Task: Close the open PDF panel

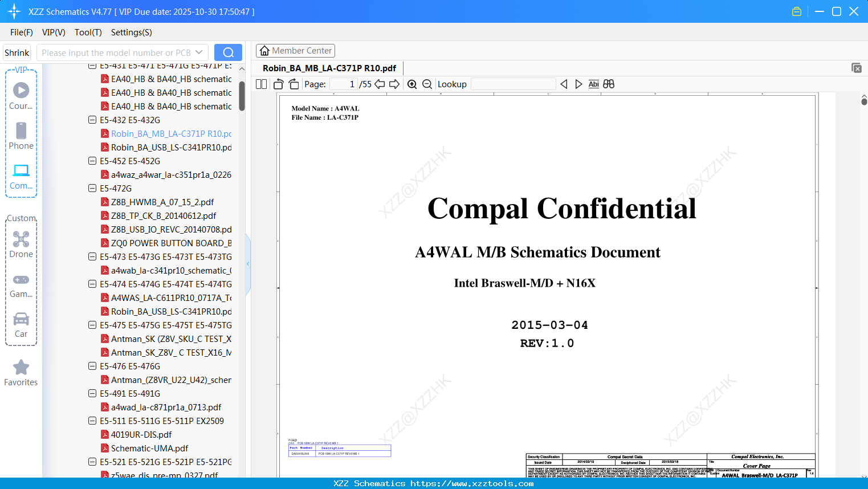Action: pyautogui.click(x=857, y=68)
